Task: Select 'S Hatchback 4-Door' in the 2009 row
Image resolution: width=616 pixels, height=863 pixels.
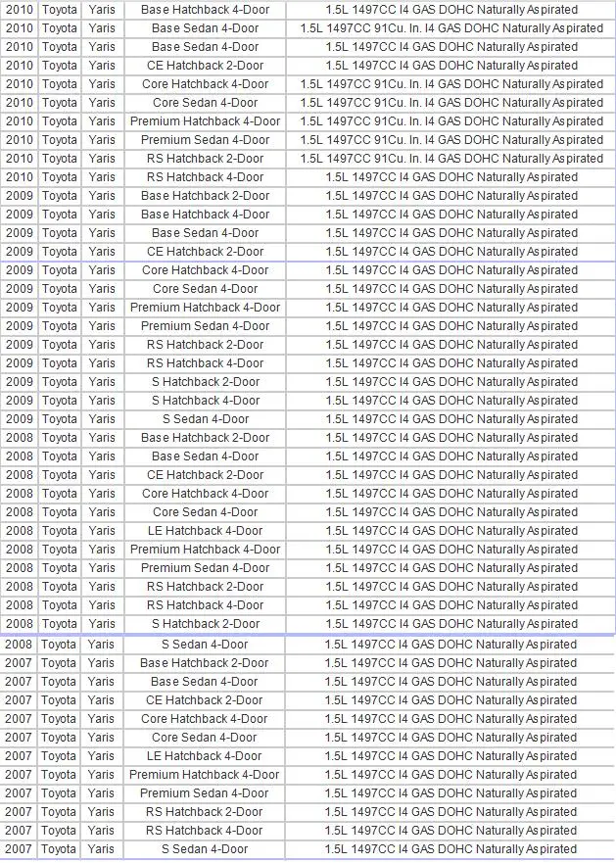Action: (206, 401)
